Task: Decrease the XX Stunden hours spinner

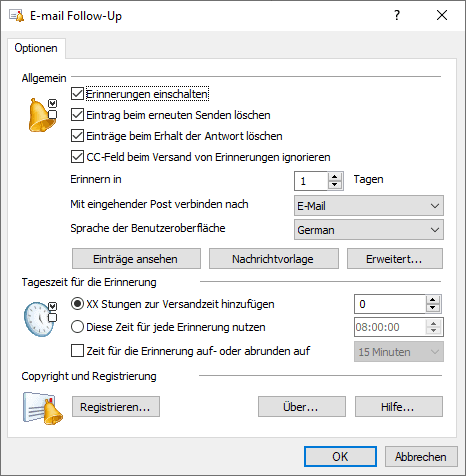Action: 433,308
